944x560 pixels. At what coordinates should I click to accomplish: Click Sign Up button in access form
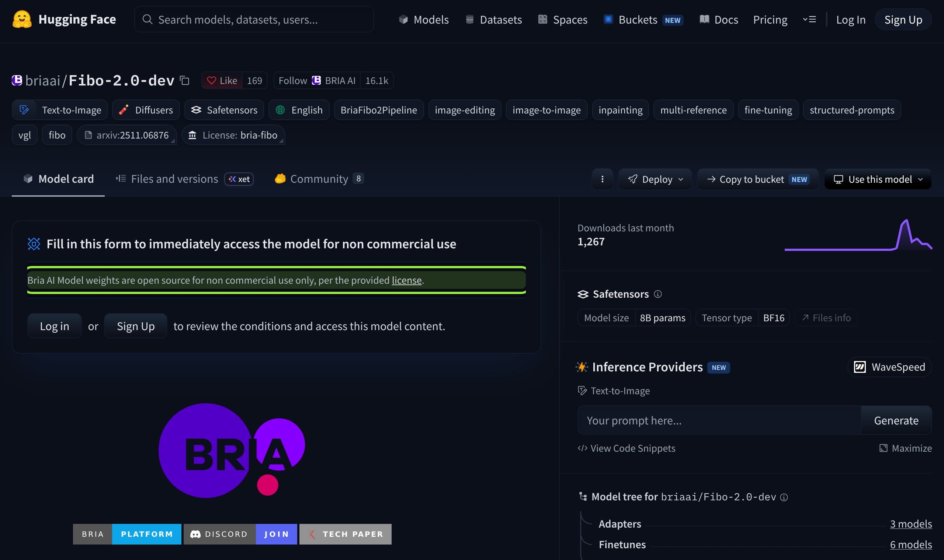click(136, 326)
